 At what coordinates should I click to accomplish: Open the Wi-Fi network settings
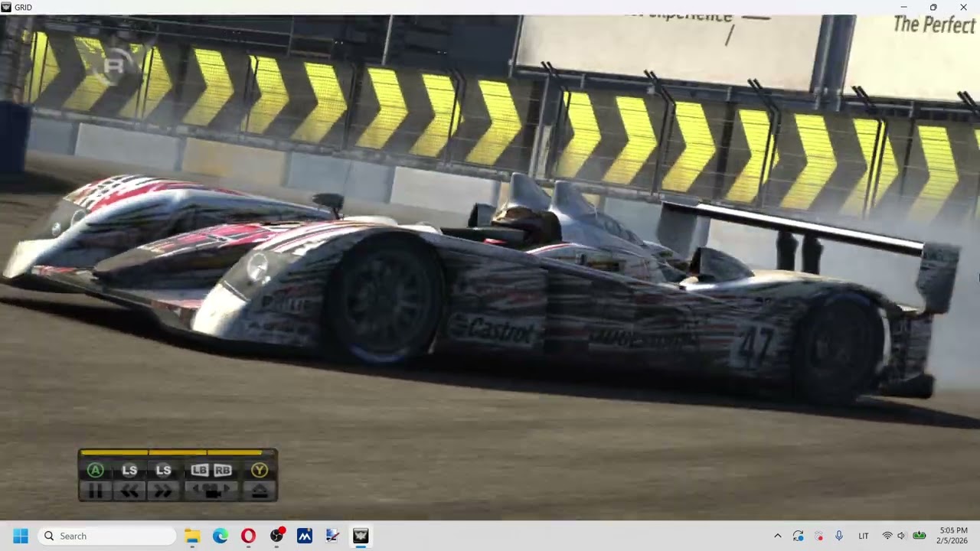tap(887, 536)
